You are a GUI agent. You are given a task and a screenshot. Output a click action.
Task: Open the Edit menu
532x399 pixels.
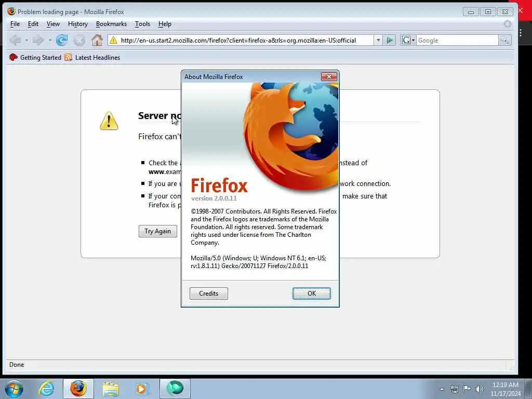pyautogui.click(x=33, y=24)
